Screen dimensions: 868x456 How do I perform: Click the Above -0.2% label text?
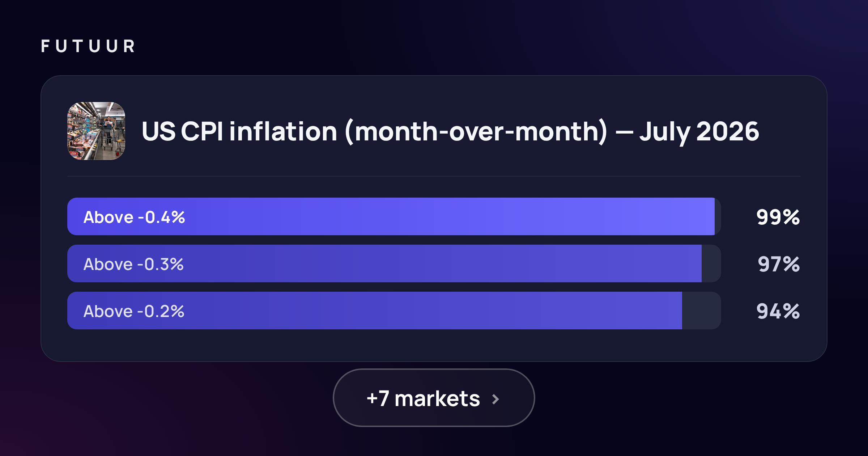point(134,311)
